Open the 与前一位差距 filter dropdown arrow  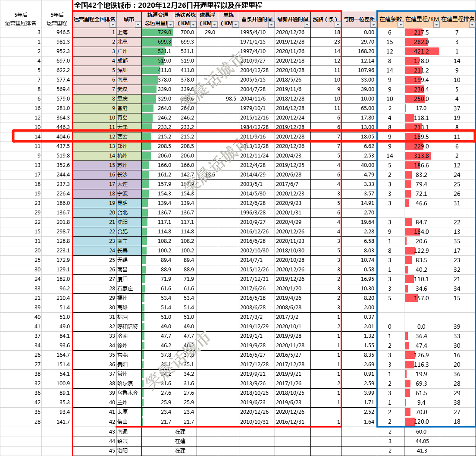pos(373,24)
